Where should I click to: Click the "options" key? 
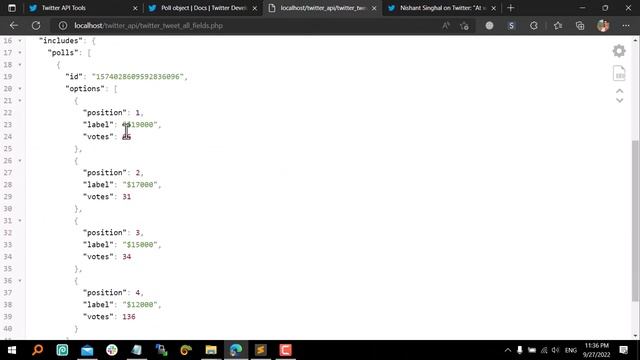click(x=85, y=89)
